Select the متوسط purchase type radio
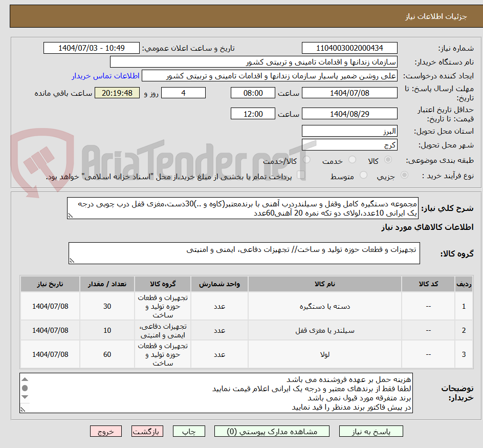483x448 pixels. (x=363, y=175)
